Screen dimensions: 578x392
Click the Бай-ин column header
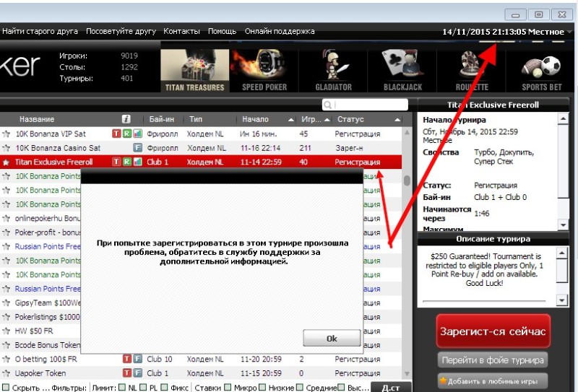click(161, 119)
